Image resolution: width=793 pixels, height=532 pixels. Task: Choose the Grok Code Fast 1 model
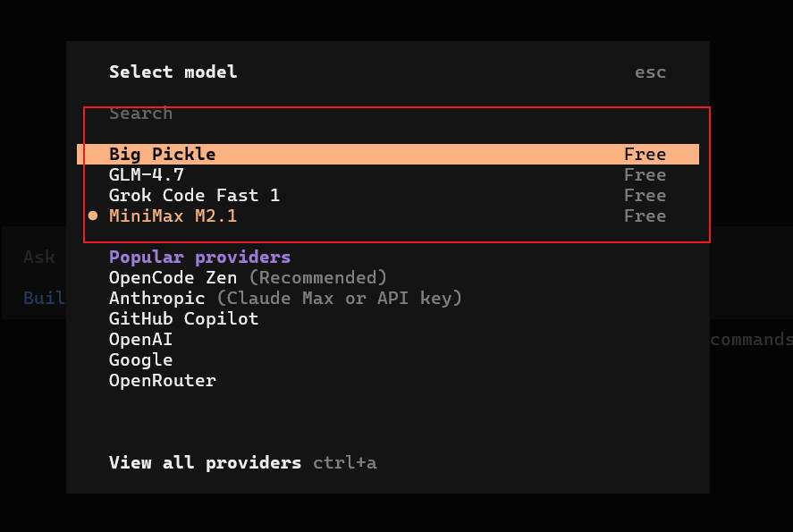point(194,195)
